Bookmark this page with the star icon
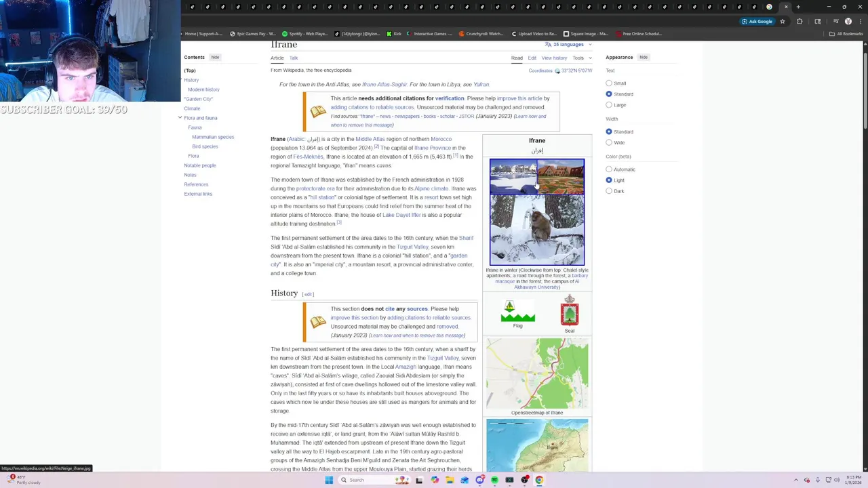 [x=783, y=21]
